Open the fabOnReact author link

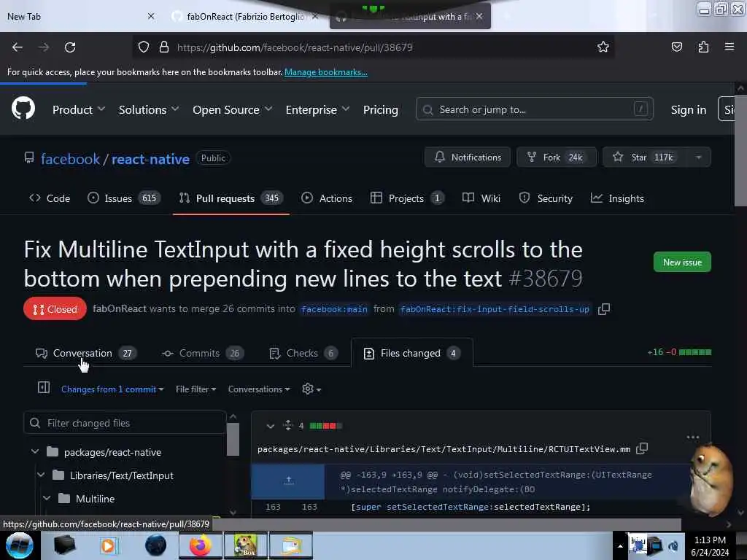[120, 308]
